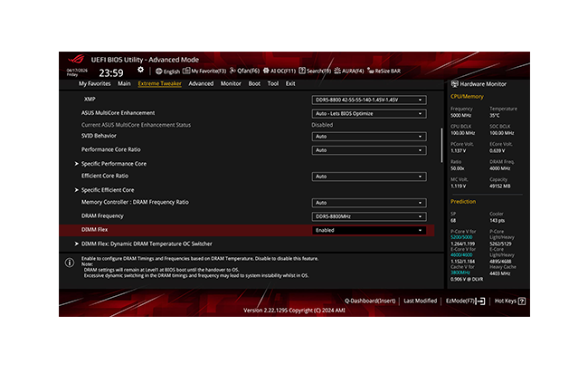Click the EzMode exit arrow icon

(x=480, y=301)
